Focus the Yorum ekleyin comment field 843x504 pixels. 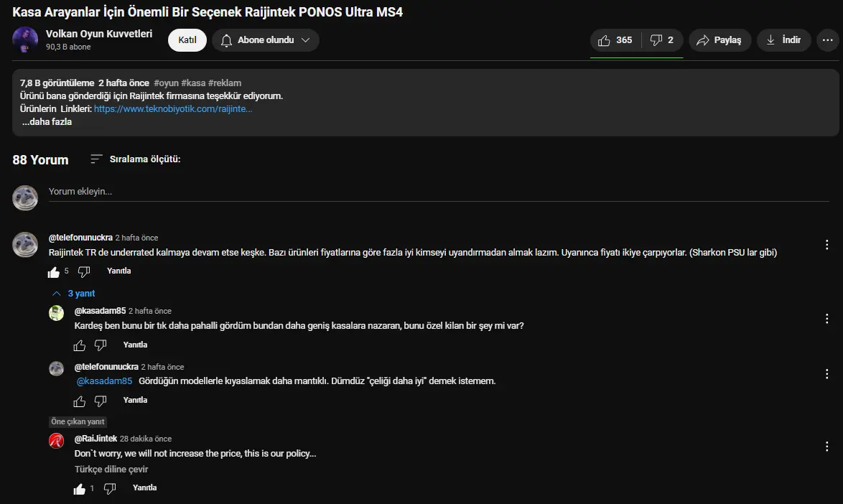click(x=439, y=192)
